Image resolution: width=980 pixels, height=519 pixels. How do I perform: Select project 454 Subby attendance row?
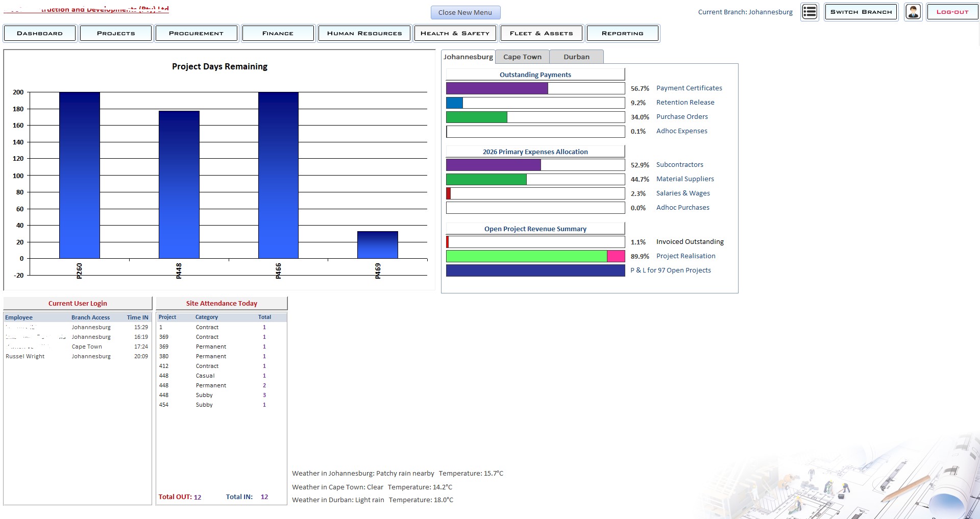click(x=222, y=405)
